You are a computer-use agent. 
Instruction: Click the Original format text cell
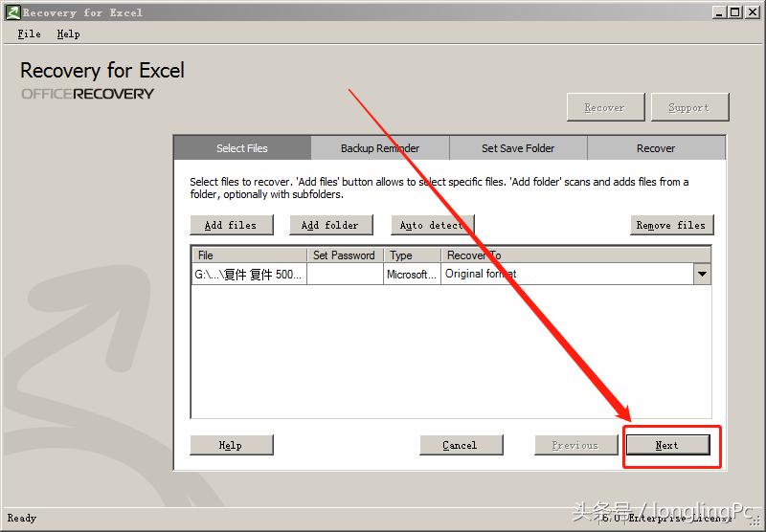click(x=567, y=275)
